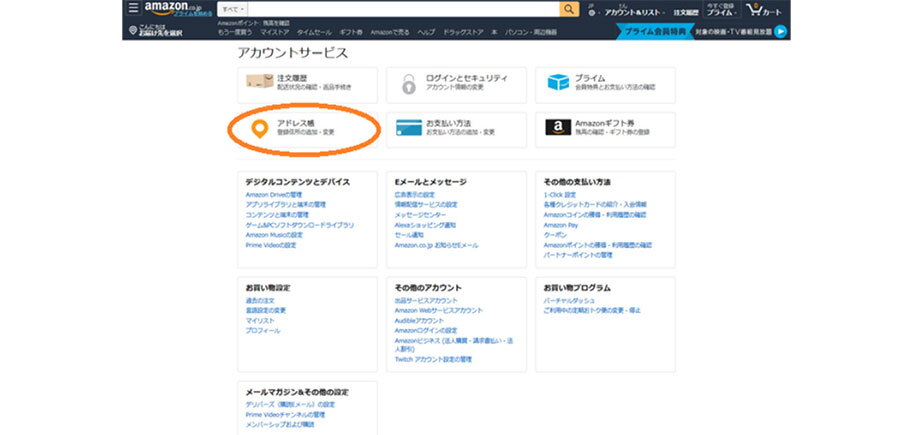Open 広告表示の設定 link
910x435 pixels.
coord(414,195)
